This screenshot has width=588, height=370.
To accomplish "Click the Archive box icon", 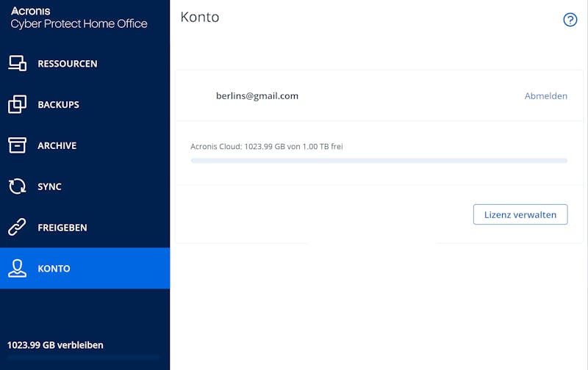I will coord(17,145).
